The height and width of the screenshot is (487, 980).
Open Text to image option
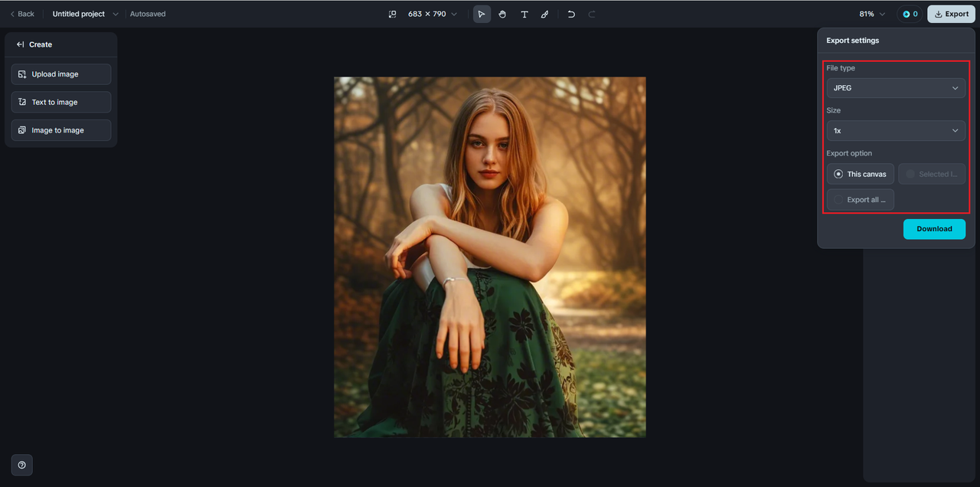click(x=61, y=102)
